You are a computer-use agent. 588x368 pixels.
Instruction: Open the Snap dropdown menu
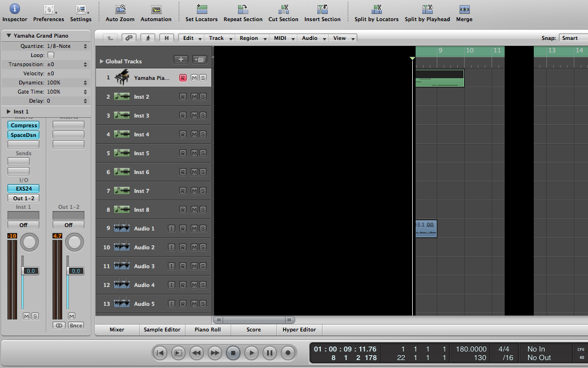[x=573, y=38]
